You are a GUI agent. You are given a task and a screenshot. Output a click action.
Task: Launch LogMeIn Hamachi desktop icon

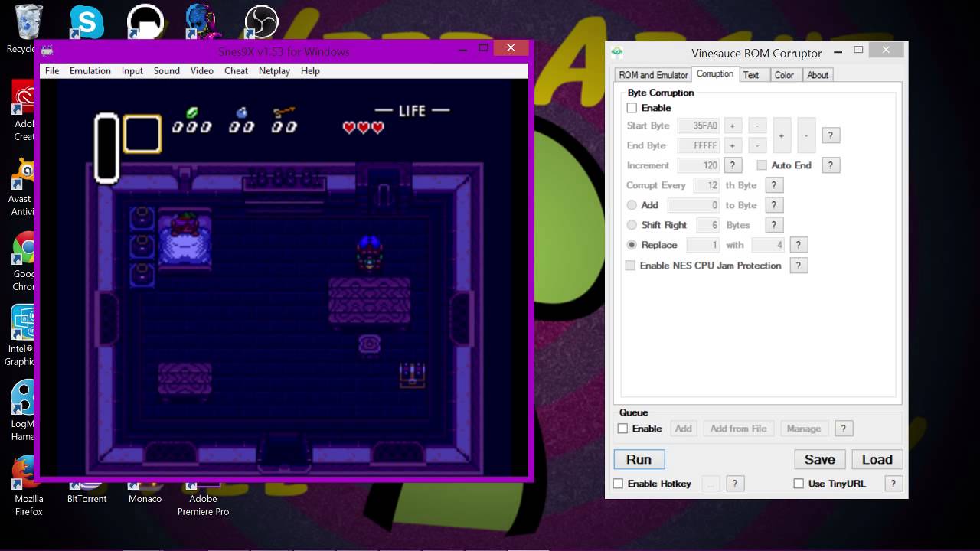tap(23, 411)
